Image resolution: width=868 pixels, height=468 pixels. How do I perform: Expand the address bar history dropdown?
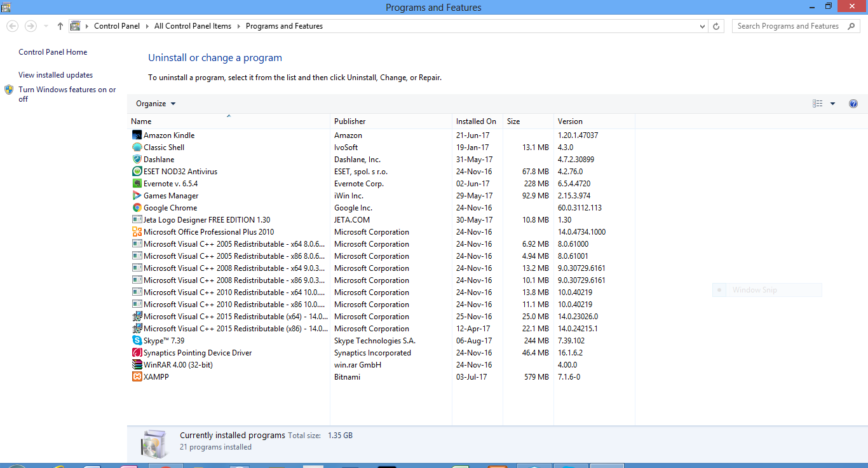tap(702, 26)
